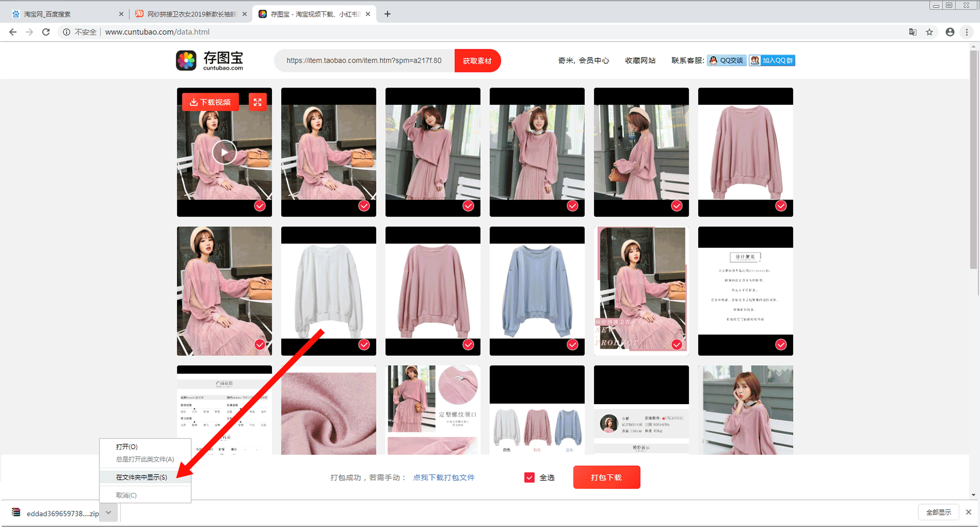Click the 点我下载打包文件 link
The width and height of the screenshot is (980, 527).
click(443, 477)
